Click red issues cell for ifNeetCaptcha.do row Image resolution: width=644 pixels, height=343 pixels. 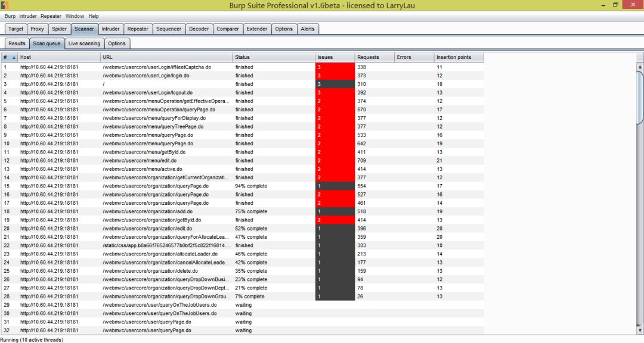point(335,67)
